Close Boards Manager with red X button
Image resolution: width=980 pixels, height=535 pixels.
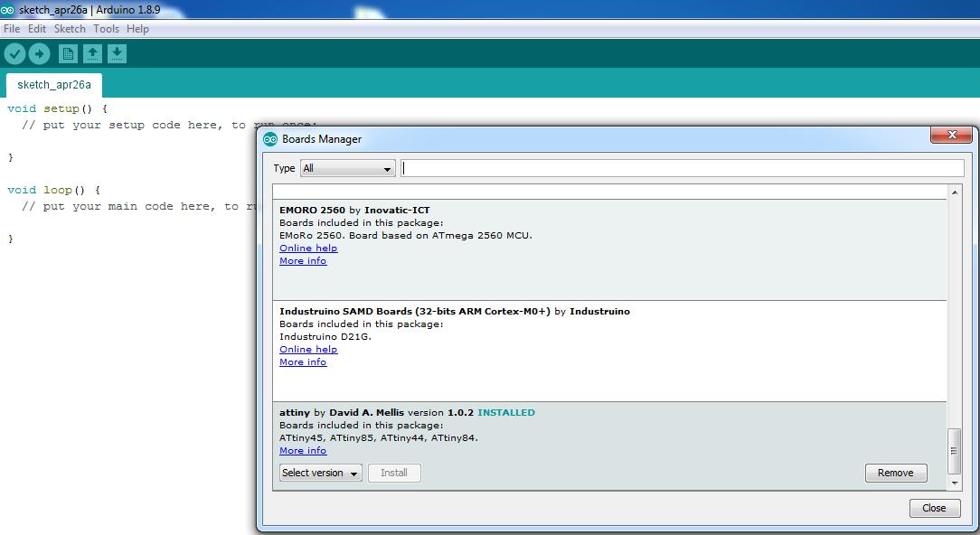[x=951, y=135]
